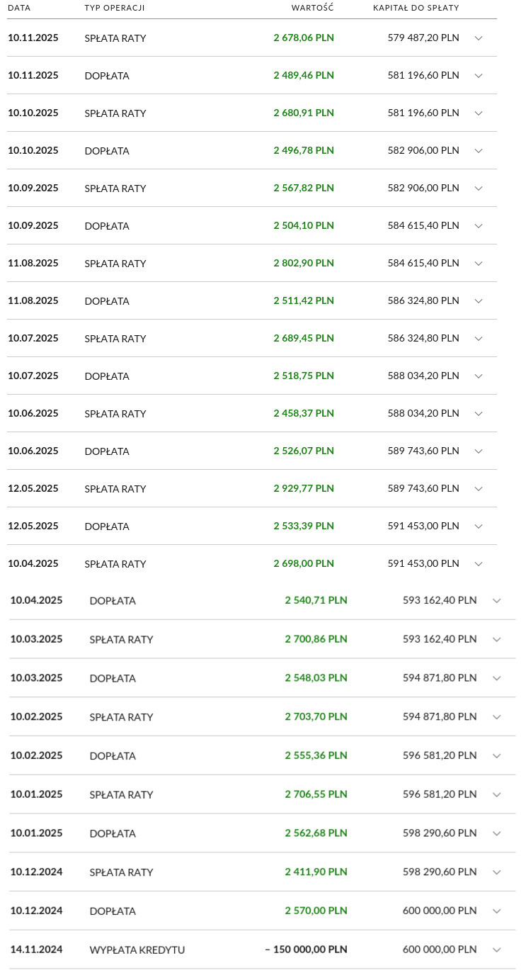Expand the 14.11.2024 WYPŁATA KREDYTU row chevron
526x980 pixels.
496,950
